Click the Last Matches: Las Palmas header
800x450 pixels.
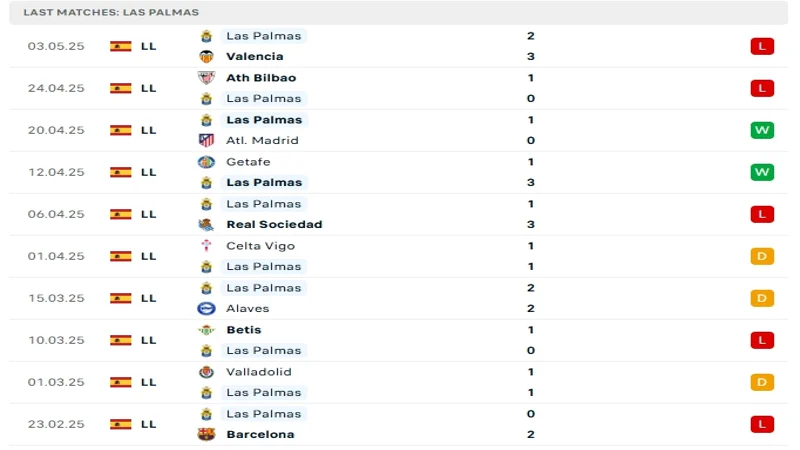[x=111, y=12]
